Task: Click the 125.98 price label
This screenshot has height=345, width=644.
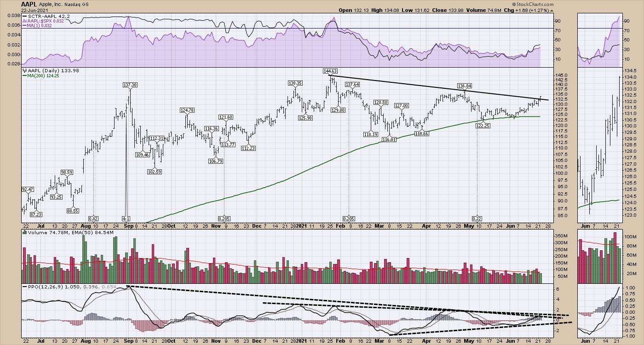Action: (305, 118)
